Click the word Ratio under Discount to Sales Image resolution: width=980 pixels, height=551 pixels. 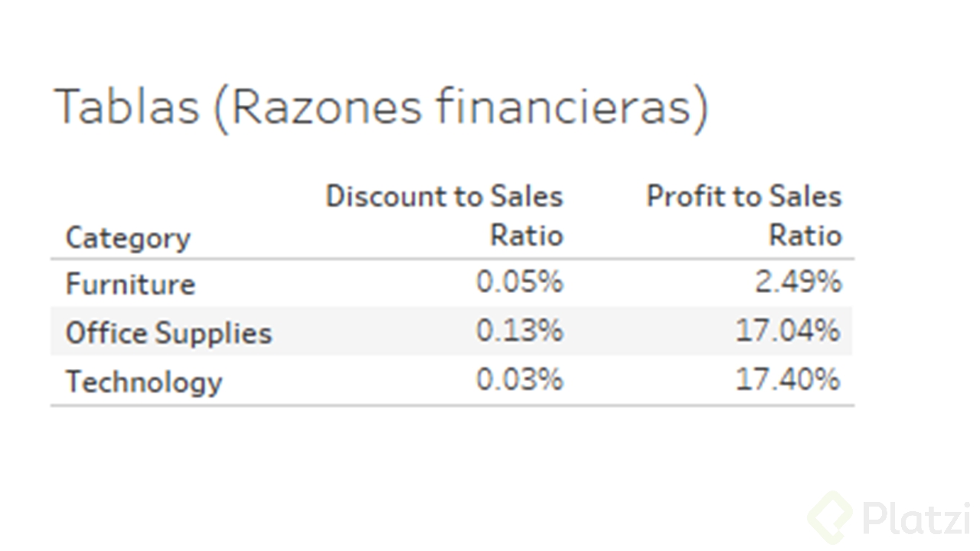(527, 235)
